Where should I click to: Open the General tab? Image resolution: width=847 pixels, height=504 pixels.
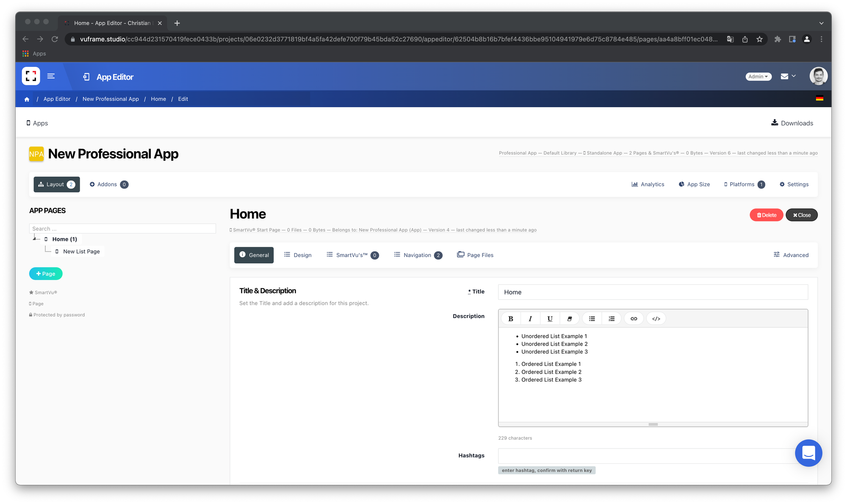pos(254,255)
